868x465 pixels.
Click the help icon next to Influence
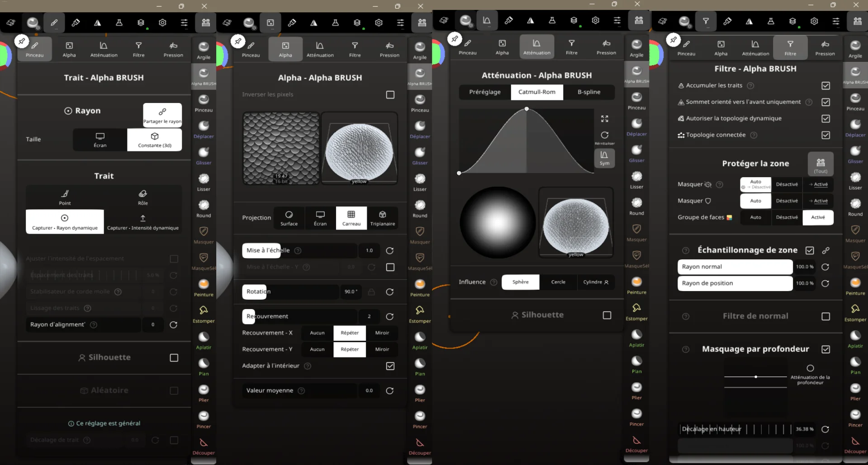[494, 282]
